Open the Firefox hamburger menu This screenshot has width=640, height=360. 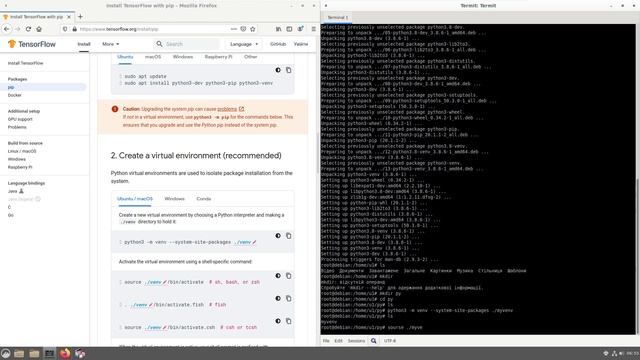pyautogui.click(x=313, y=29)
